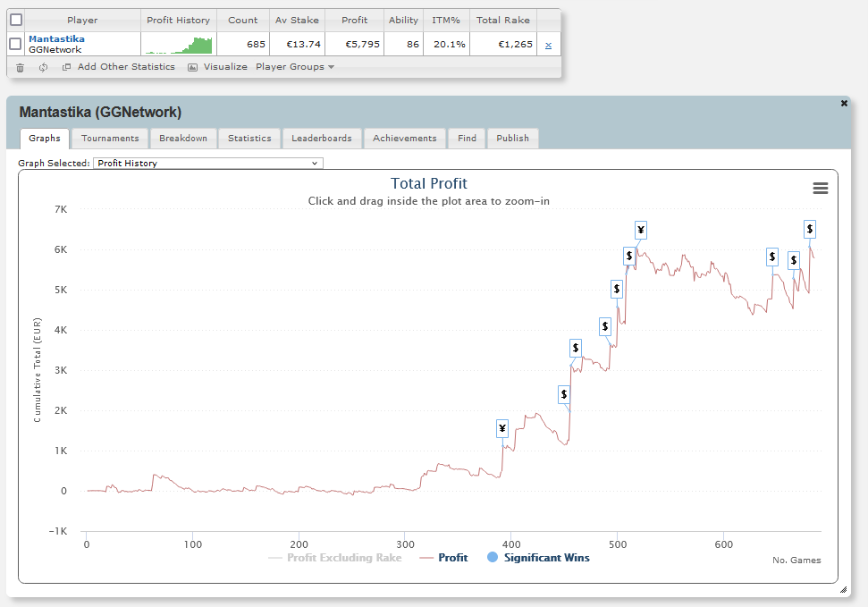Open the Graph Selected dropdown
Image resolution: width=868 pixels, height=607 pixels.
pyautogui.click(x=207, y=164)
